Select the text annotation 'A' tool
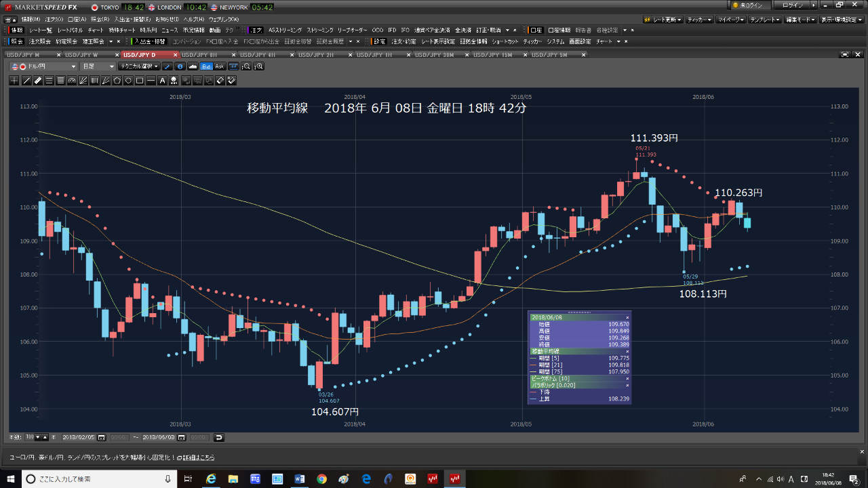Viewport: 868px width, 488px height. tap(163, 81)
